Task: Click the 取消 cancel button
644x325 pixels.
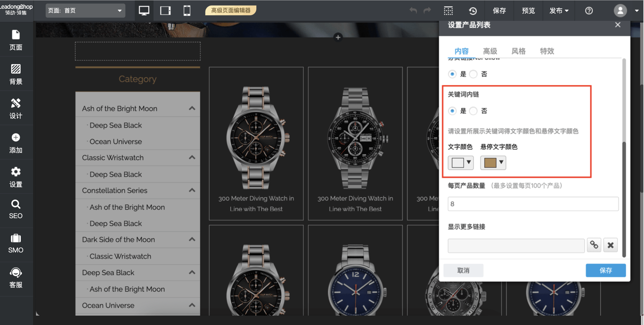Action: [463, 270]
